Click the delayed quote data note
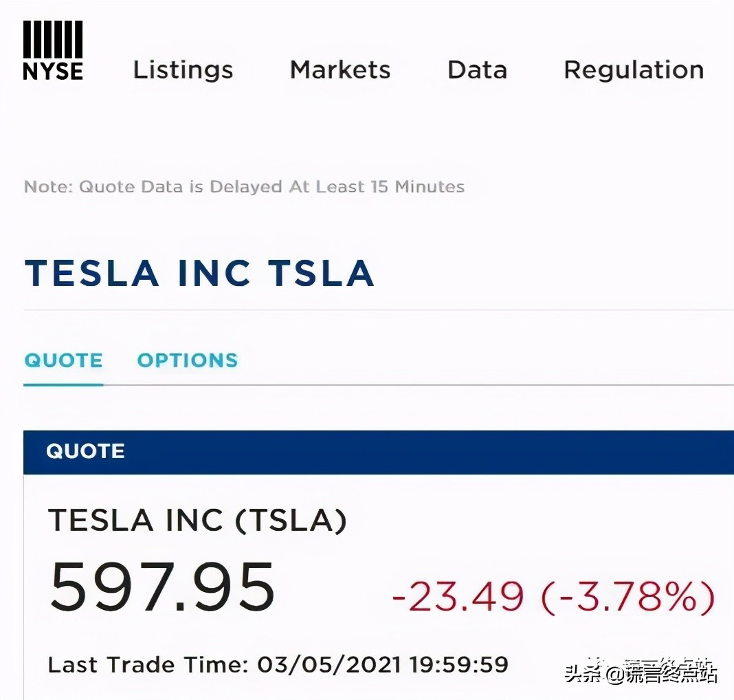The width and height of the screenshot is (734, 700). click(244, 186)
